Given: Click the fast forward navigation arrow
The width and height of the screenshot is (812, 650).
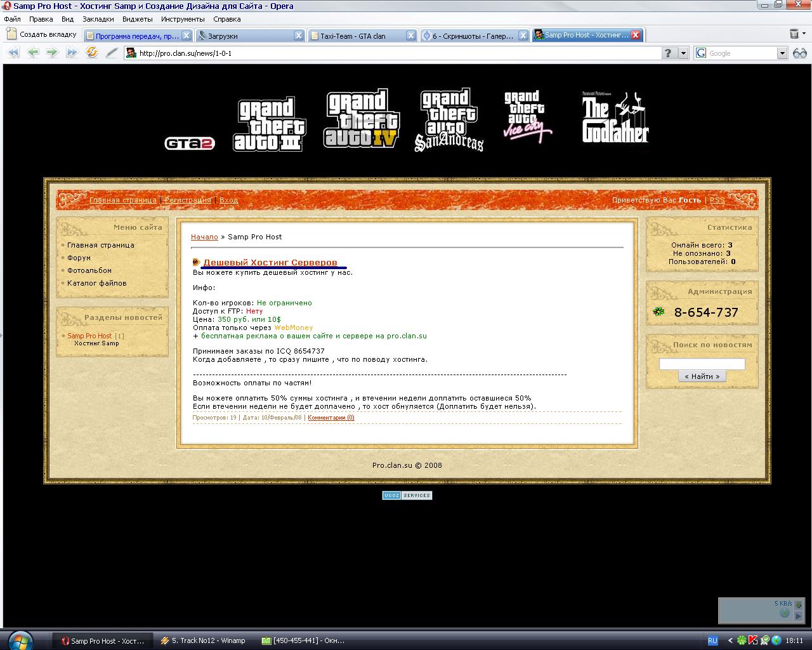Looking at the screenshot, I should click(x=72, y=53).
